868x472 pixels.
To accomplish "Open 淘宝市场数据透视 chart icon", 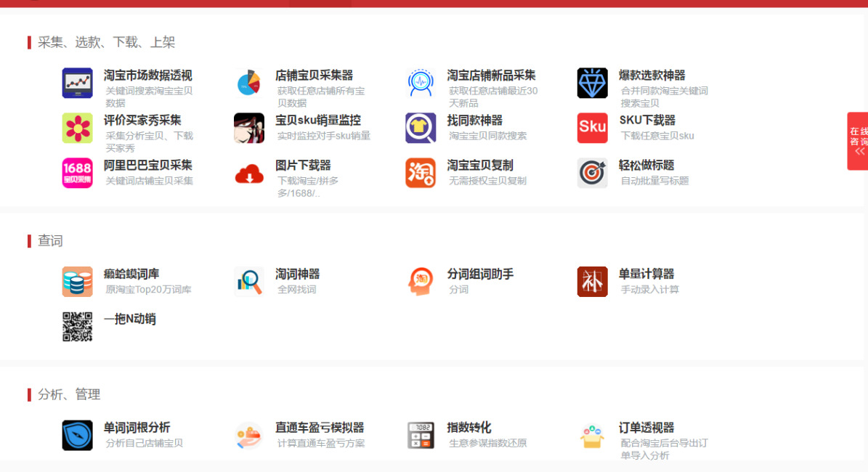I will pyautogui.click(x=77, y=83).
